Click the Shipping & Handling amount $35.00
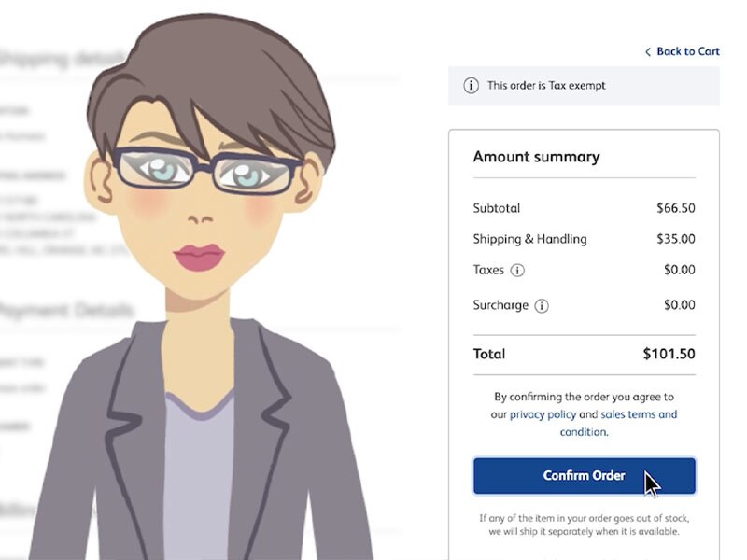Viewport: 747px width, 560px height. click(675, 239)
